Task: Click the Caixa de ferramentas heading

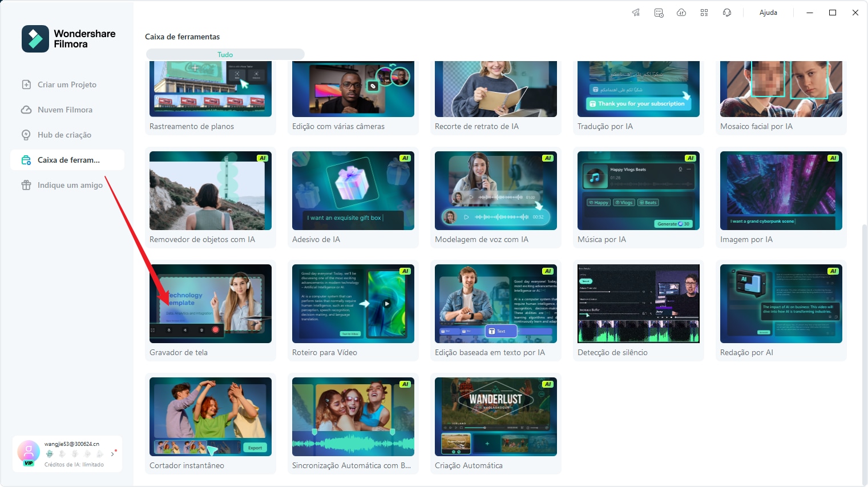Action: point(182,37)
